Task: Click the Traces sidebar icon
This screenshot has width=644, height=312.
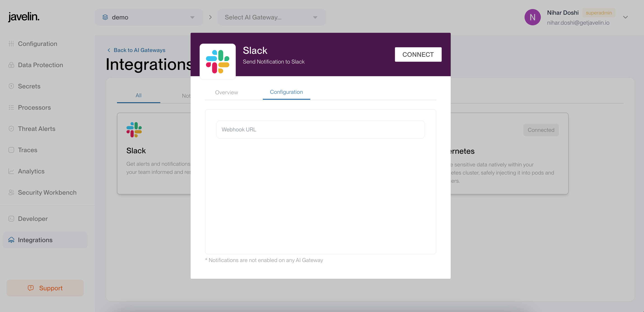Action: coord(11,150)
